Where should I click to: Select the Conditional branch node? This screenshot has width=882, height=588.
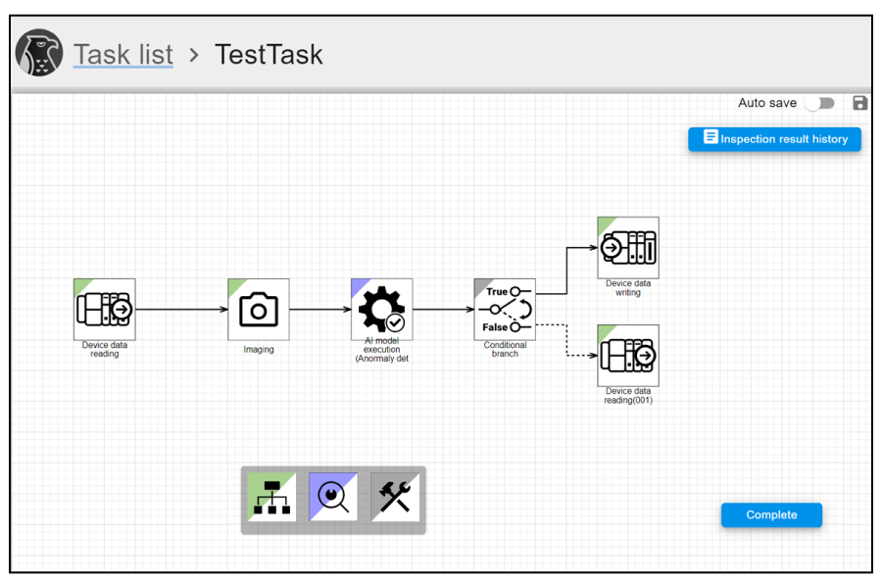505,309
